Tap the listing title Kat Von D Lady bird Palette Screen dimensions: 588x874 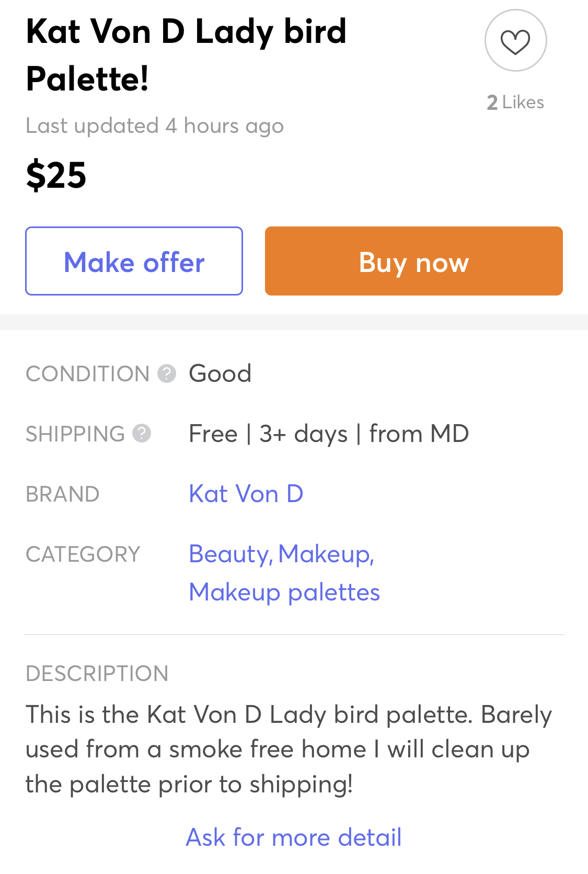(186, 55)
